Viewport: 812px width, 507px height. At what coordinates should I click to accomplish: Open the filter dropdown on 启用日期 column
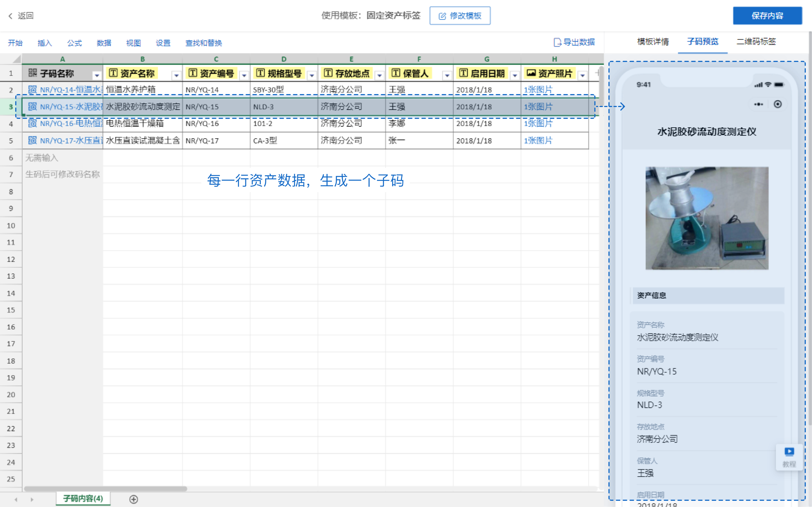pyautogui.click(x=515, y=75)
